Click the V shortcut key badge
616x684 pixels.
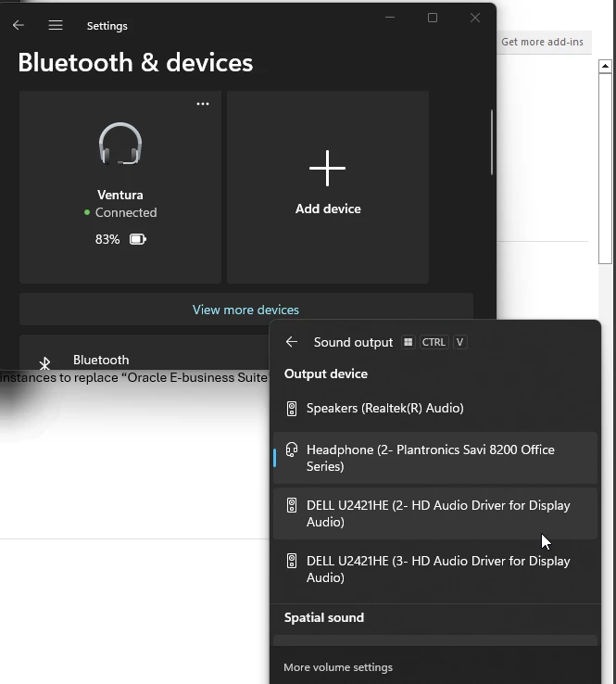tap(460, 342)
